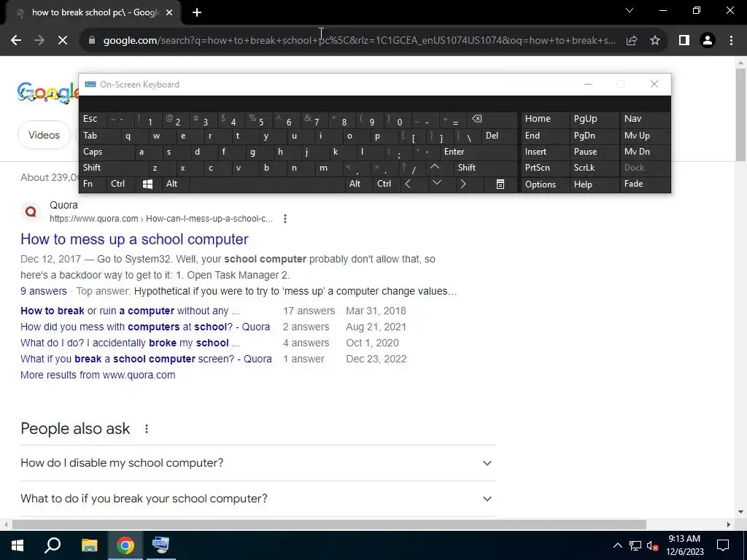View site information lock icon
This screenshot has height=560, width=747.
click(92, 41)
